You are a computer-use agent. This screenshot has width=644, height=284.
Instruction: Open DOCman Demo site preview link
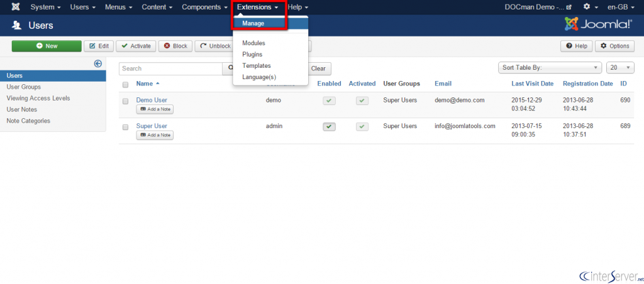(538, 7)
